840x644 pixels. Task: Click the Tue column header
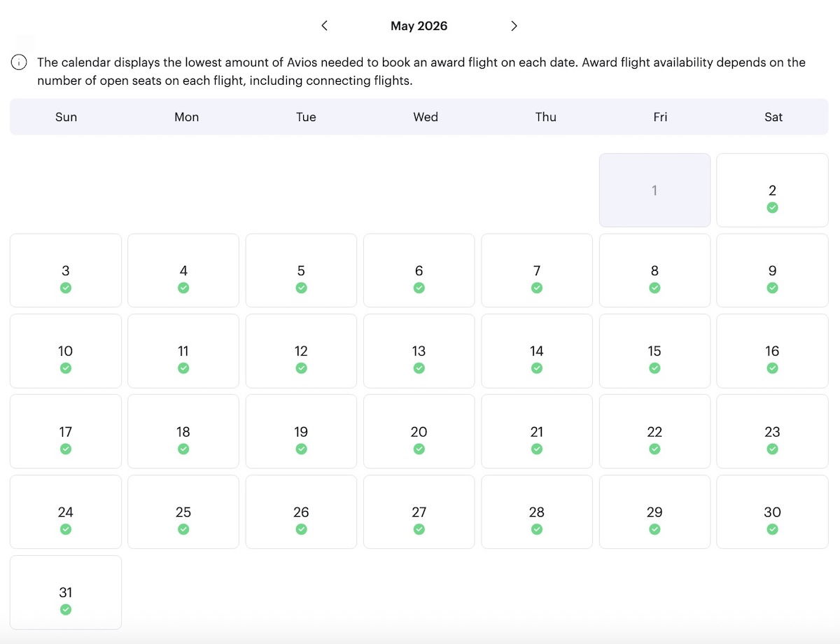tap(306, 117)
